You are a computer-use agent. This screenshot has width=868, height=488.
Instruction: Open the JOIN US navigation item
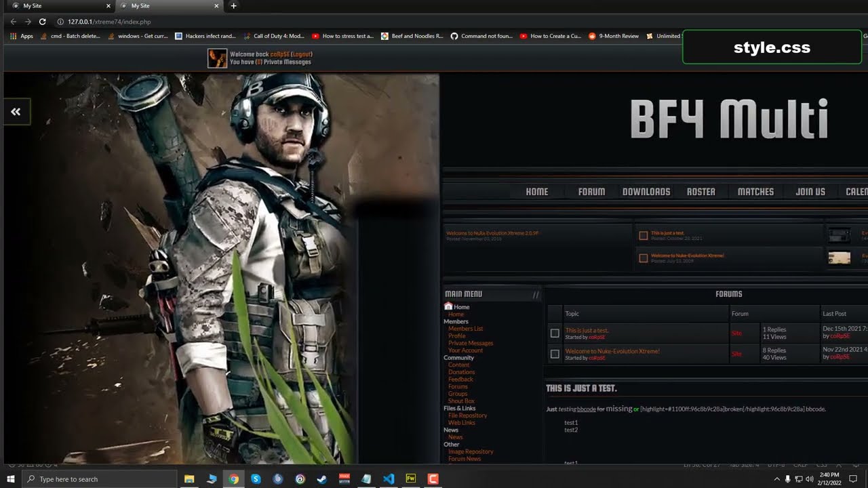coord(810,192)
